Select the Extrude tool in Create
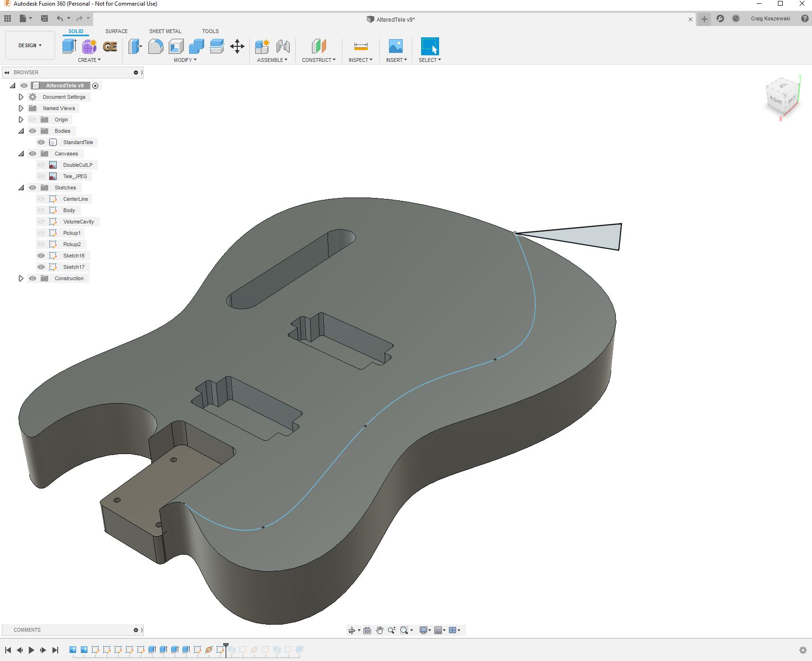812x661 pixels. (x=69, y=46)
